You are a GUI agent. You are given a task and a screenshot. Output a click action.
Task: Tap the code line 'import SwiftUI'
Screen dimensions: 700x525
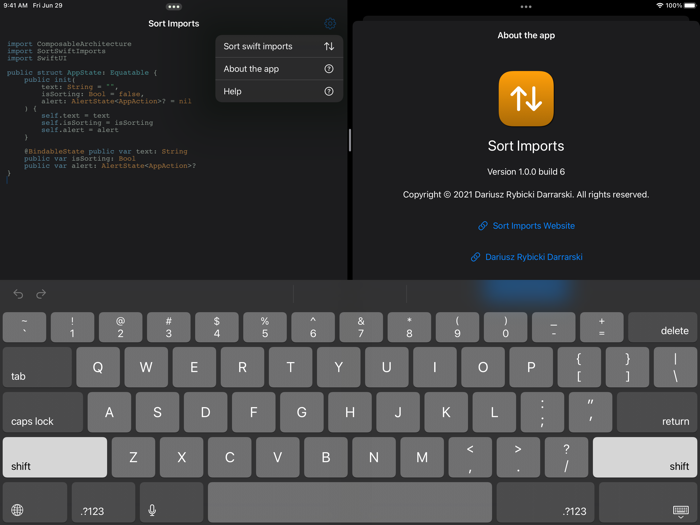pyautogui.click(x=37, y=58)
